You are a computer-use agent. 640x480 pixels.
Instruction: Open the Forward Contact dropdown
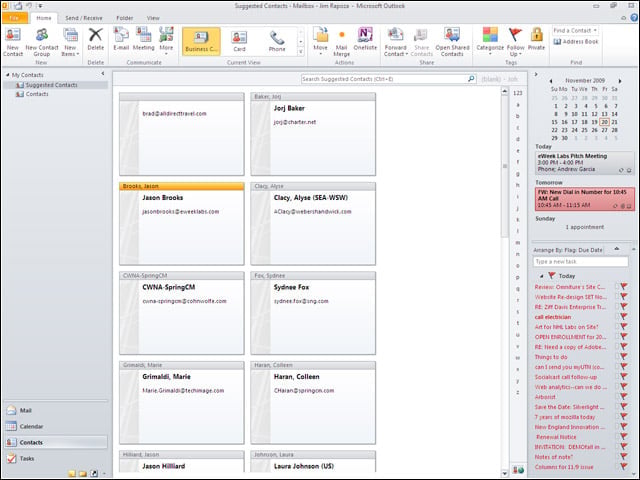tap(396, 42)
